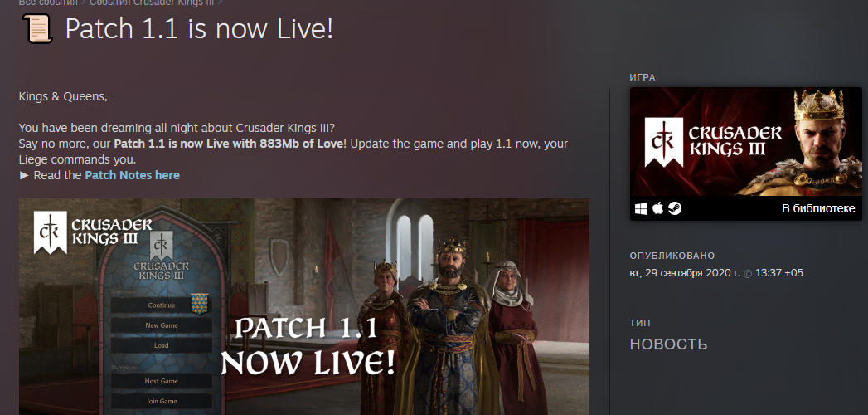Click Continue in the banner menu
The height and width of the screenshot is (415, 868).
pos(161,305)
